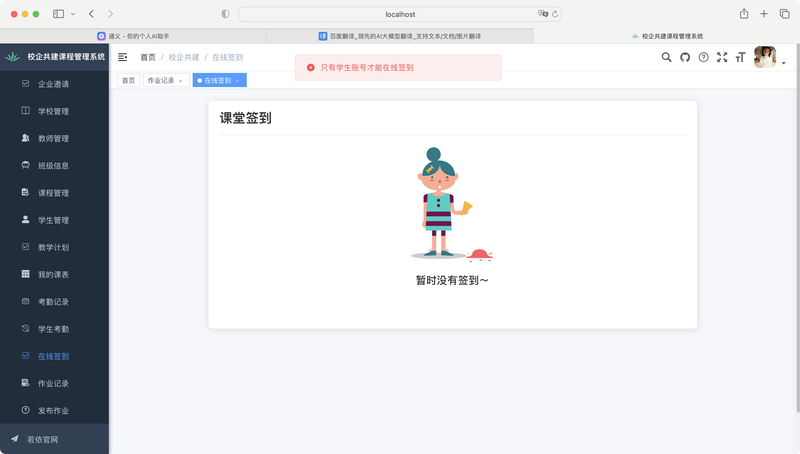
Task: Click the 课程管理 document icon
Action: pos(26,192)
